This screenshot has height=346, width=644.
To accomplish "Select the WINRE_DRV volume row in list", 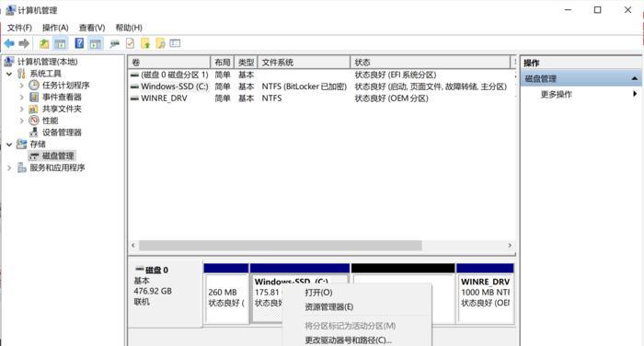I will (322, 98).
